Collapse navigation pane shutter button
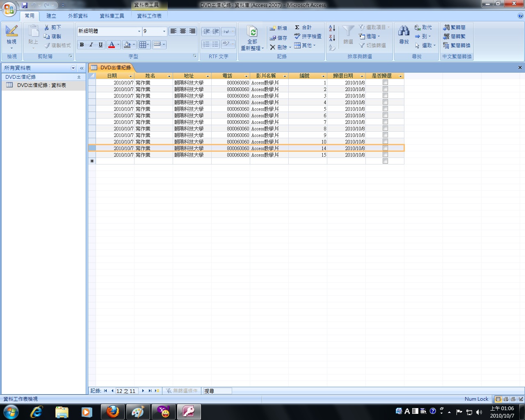Viewport: 525px width, 420px height. (x=82, y=68)
